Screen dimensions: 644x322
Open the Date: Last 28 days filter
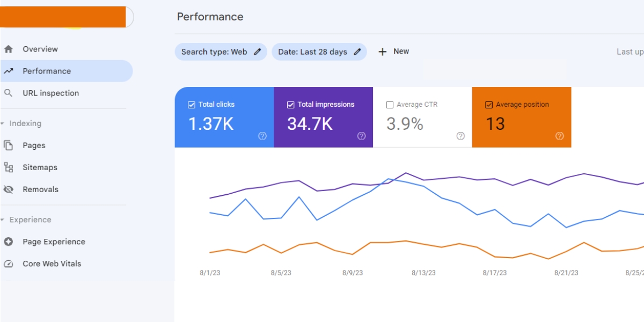click(x=313, y=52)
